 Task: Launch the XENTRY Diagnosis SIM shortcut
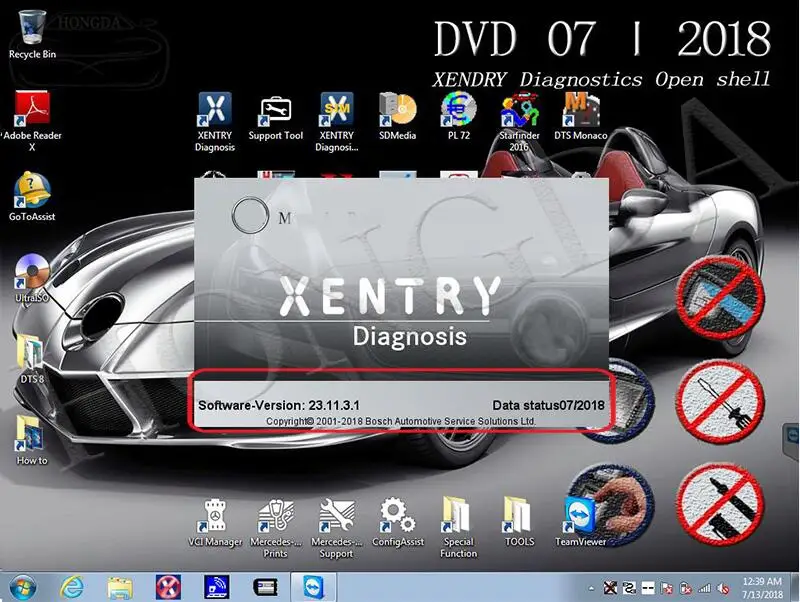(x=336, y=121)
